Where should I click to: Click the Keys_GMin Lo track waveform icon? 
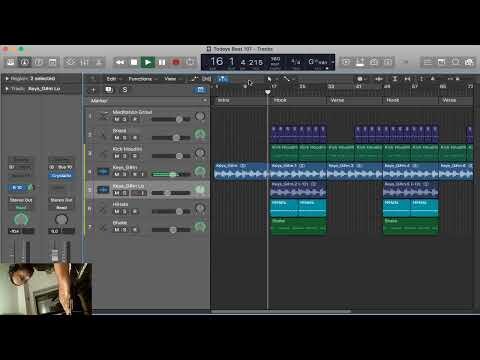pyautogui.click(x=103, y=190)
